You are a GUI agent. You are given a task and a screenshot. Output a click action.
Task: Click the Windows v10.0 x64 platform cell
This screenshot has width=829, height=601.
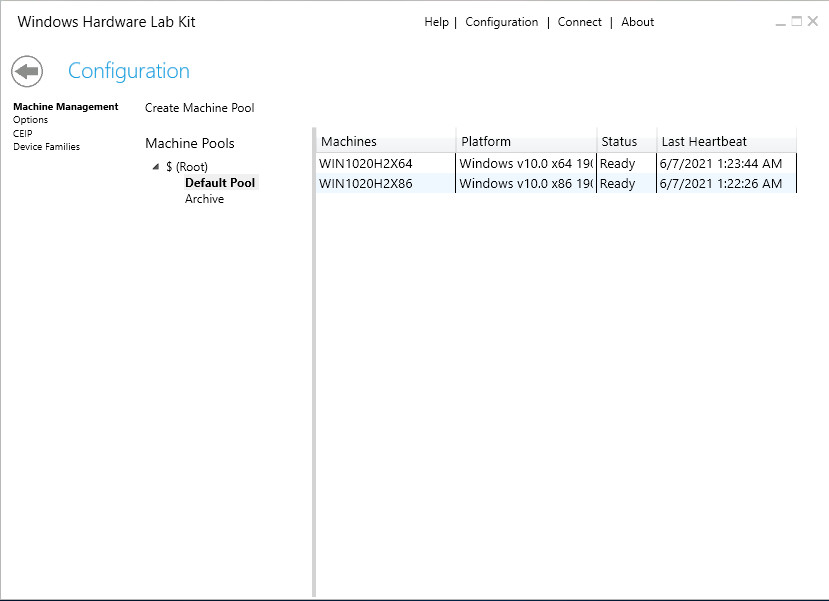click(x=526, y=163)
